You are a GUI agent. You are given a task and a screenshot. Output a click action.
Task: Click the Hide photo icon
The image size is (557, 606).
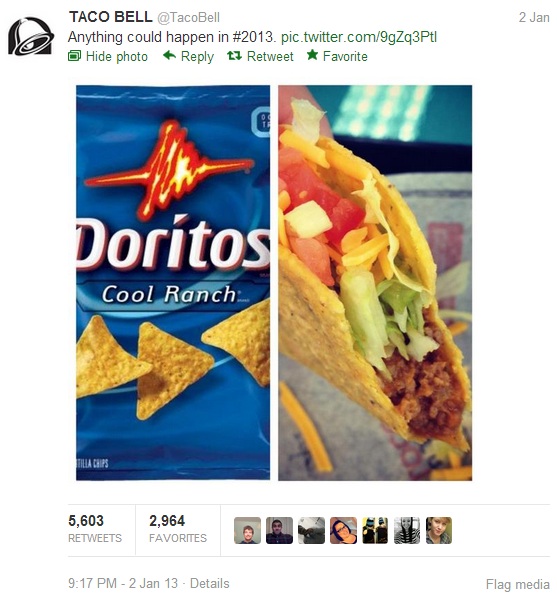[74, 56]
